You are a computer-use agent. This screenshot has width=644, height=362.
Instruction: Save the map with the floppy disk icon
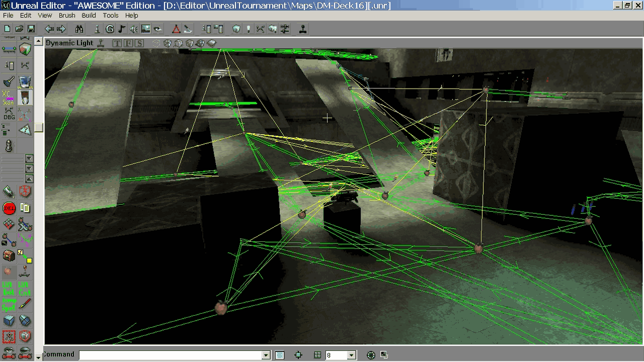point(31,29)
